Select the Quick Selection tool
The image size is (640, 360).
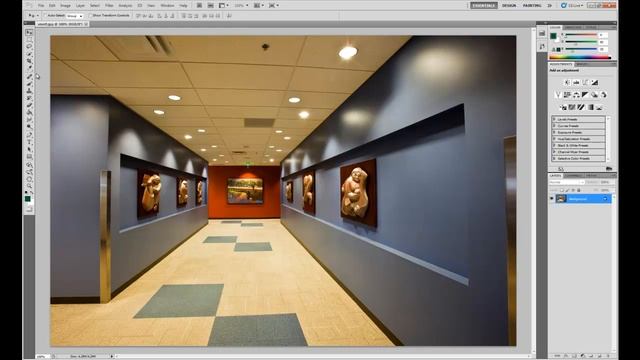click(29, 54)
